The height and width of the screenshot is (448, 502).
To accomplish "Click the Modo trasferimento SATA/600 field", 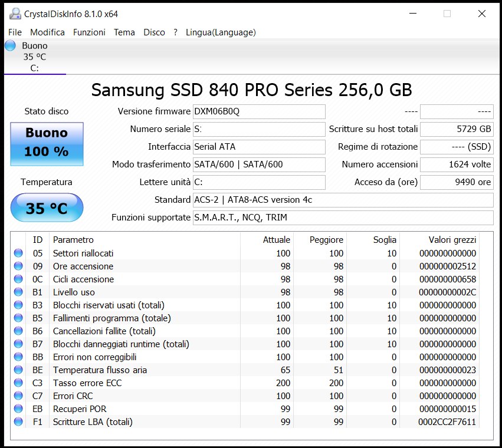I will 259,164.
